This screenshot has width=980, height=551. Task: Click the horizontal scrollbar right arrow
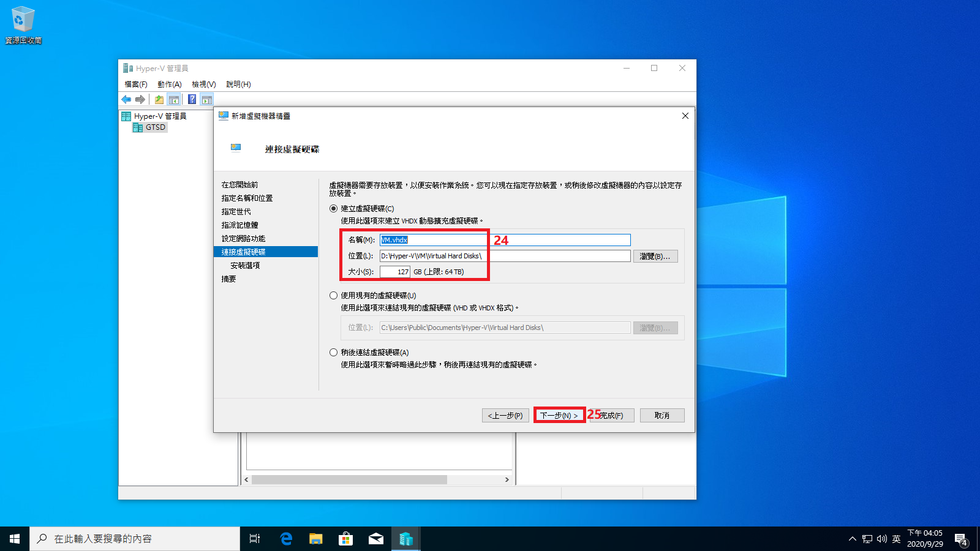point(507,480)
